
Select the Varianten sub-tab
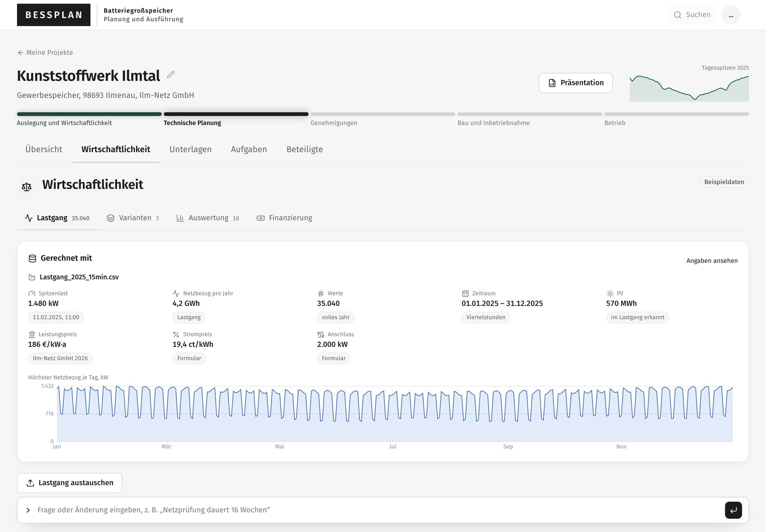point(133,218)
